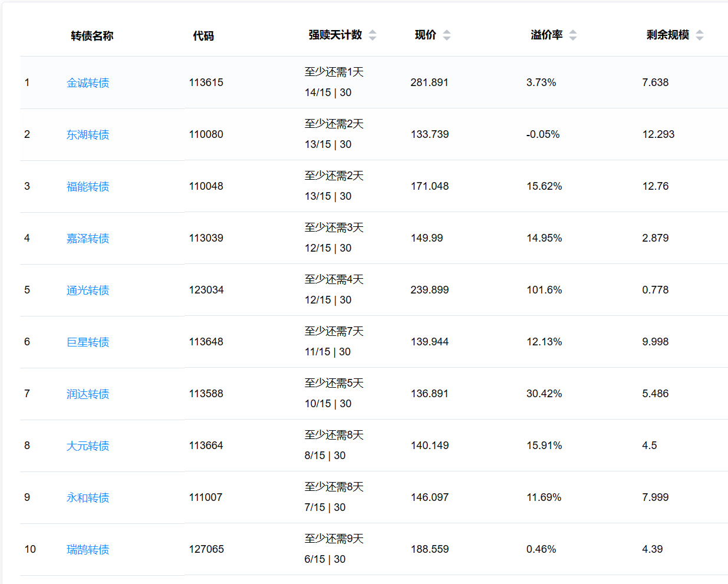Image resolution: width=728 pixels, height=584 pixels.
Task: Open 嘉泽转债 details link
Action: (x=88, y=239)
